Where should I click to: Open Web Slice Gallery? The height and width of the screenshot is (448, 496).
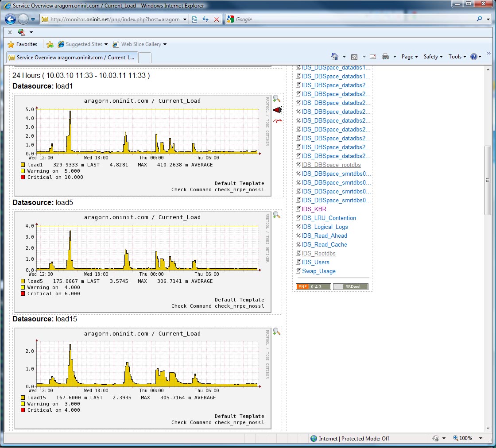click(x=137, y=44)
